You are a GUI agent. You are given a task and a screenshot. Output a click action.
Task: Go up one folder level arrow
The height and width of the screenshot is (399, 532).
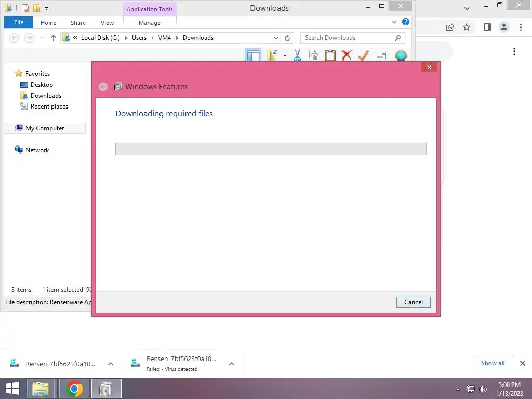tap(54, 38)
